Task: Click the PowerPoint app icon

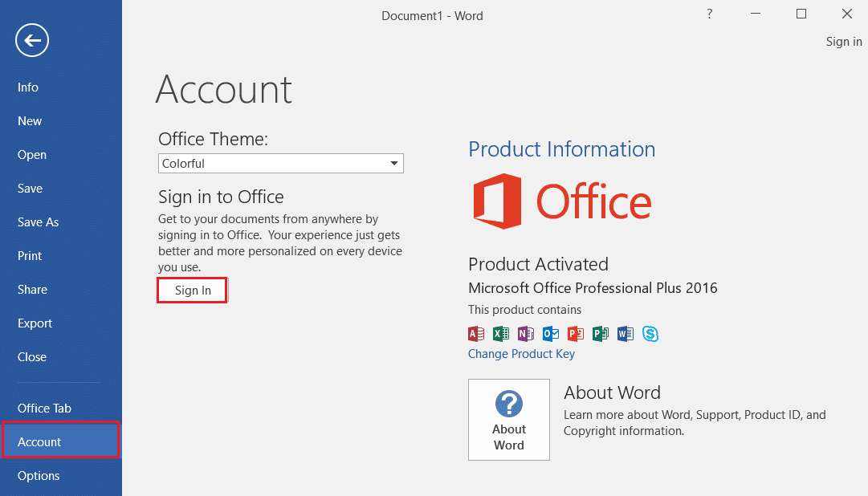Action: tap(576, 334)
